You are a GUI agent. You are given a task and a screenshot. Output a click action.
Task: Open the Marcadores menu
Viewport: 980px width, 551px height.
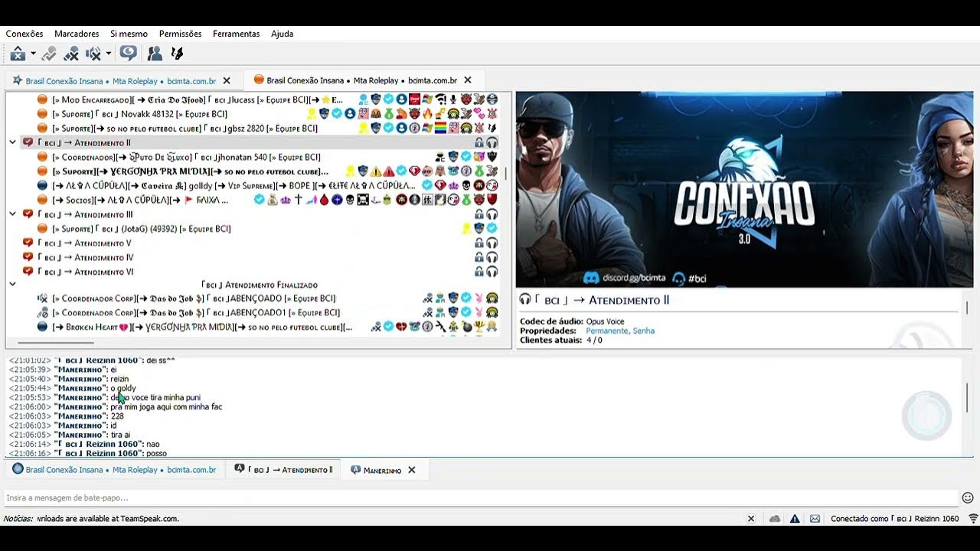tap(77, 34)
